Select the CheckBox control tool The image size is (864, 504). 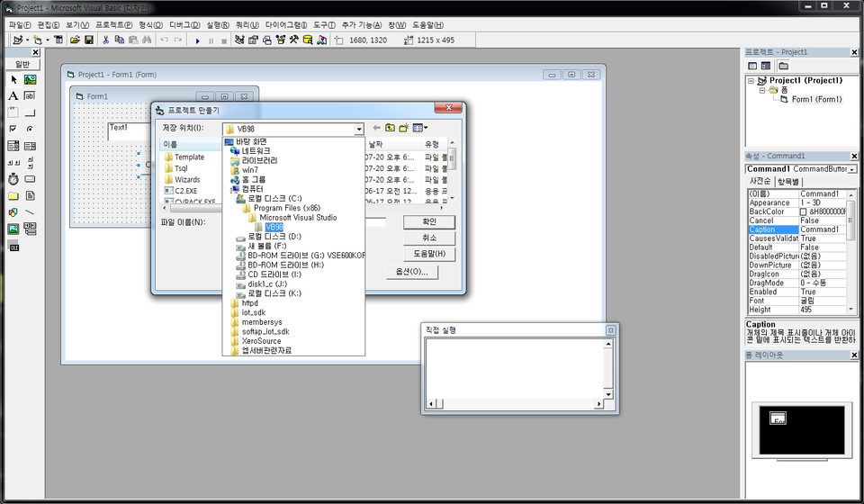point(13,129)
